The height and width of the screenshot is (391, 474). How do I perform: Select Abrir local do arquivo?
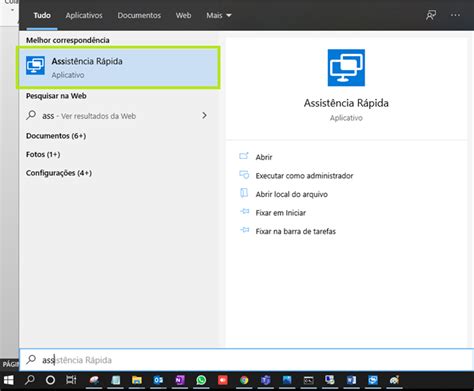[291, 194]
